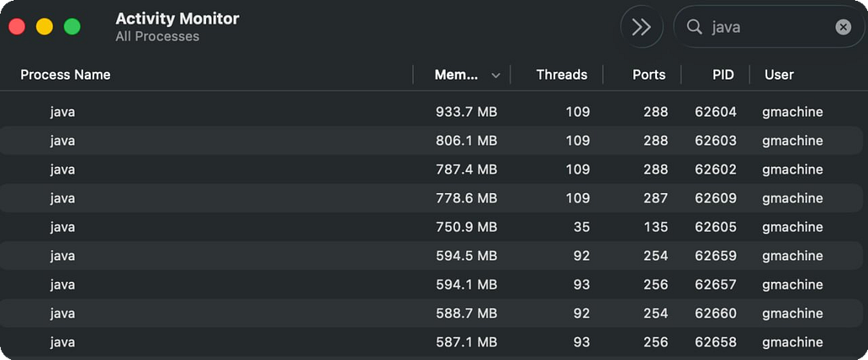Select the java process with 35 threads
The image size is (868, 360).
coord(63,227)
